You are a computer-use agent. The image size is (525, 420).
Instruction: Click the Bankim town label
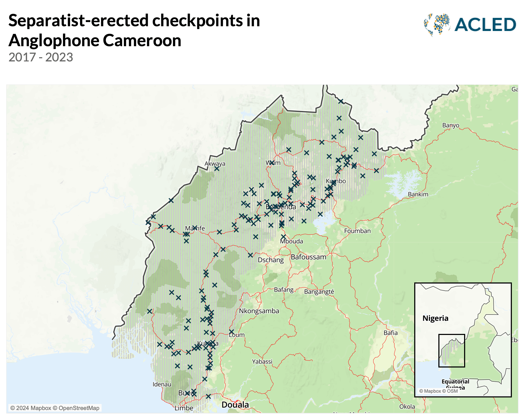(x=418, y=194)
